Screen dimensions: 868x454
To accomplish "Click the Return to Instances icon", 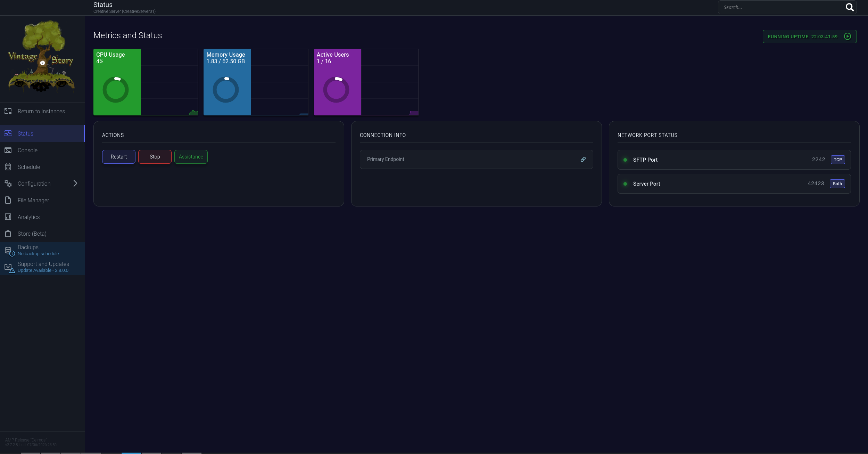I will point(8,111).
